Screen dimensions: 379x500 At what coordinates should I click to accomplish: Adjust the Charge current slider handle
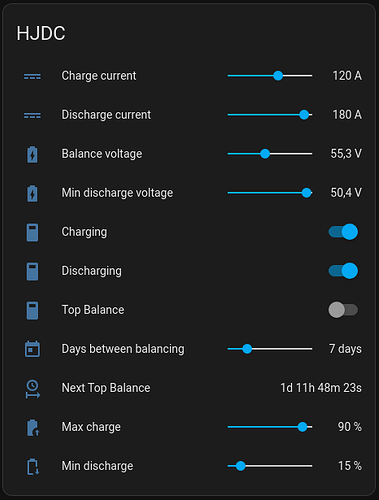point(278,76)
